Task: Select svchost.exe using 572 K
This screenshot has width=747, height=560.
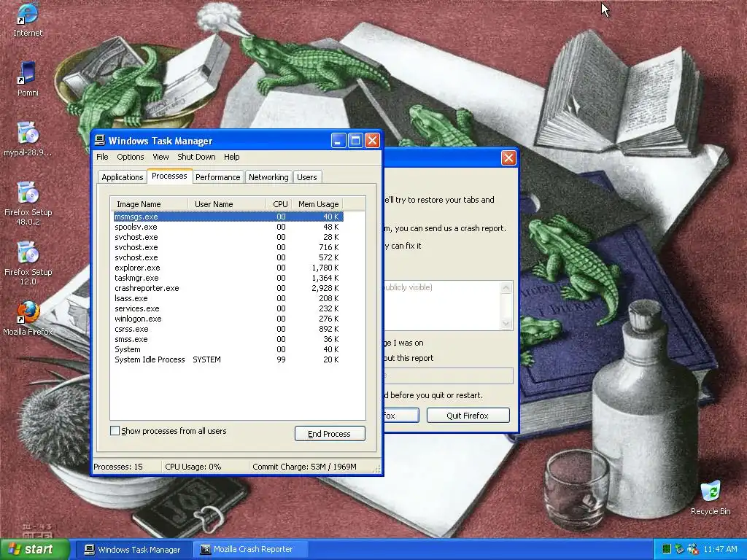Action: point(228,257)
